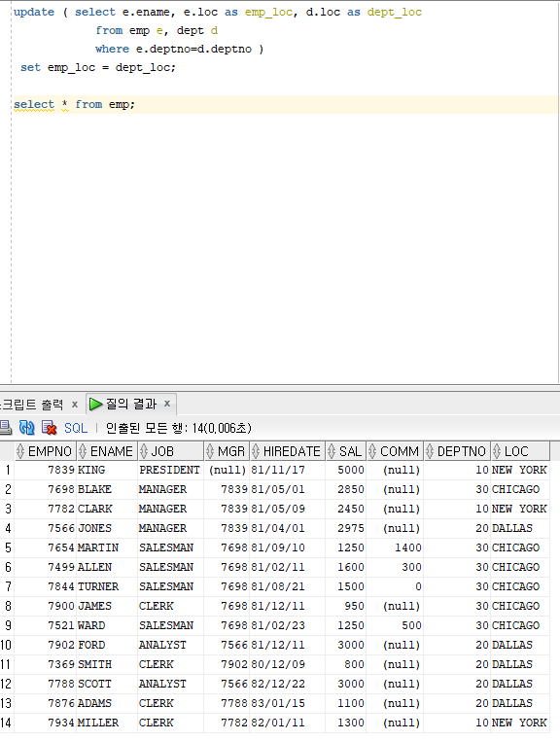Viewport: 560px width, 741px height.
Task: Click sort icon of ENAME column
Action: 83,451
